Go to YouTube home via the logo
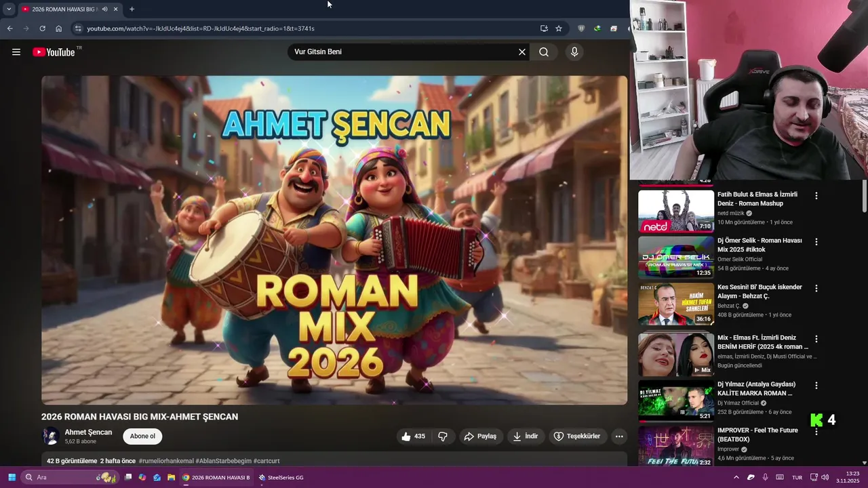Image resolution: width=868 pixels, height=488 pixels. point(54,52)
